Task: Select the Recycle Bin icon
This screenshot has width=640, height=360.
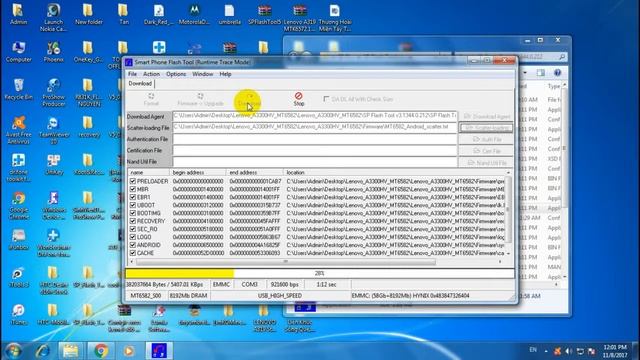Action: coord(18,89)
